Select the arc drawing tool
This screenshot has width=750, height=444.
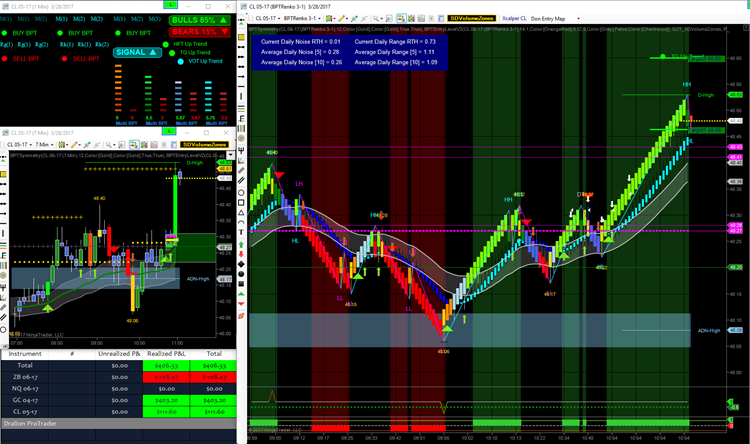coord(241,222)
